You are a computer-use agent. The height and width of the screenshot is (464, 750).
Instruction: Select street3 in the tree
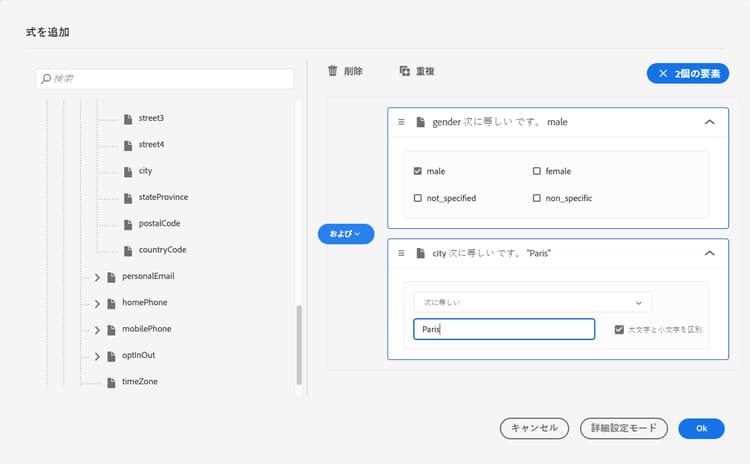[x=151, y=118]
